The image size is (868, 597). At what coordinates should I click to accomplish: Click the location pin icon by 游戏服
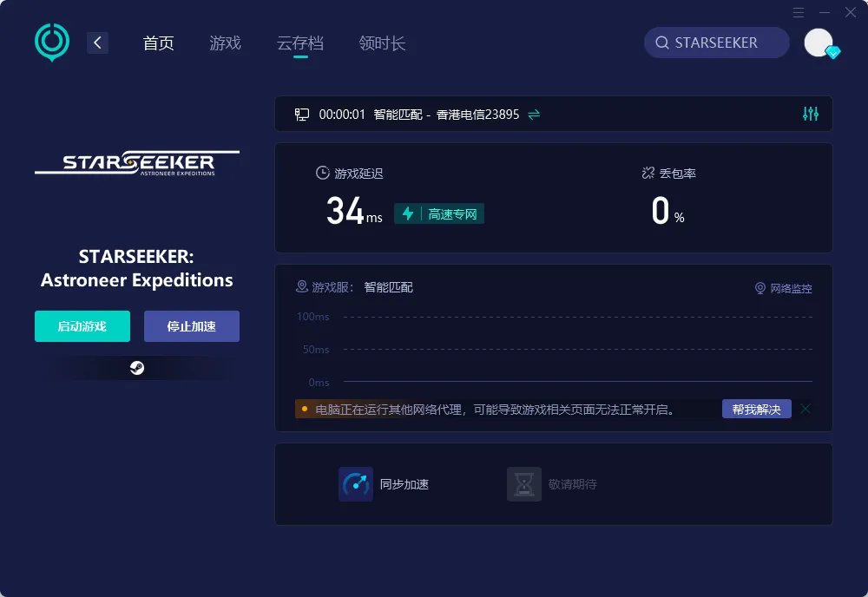(302, 286)
